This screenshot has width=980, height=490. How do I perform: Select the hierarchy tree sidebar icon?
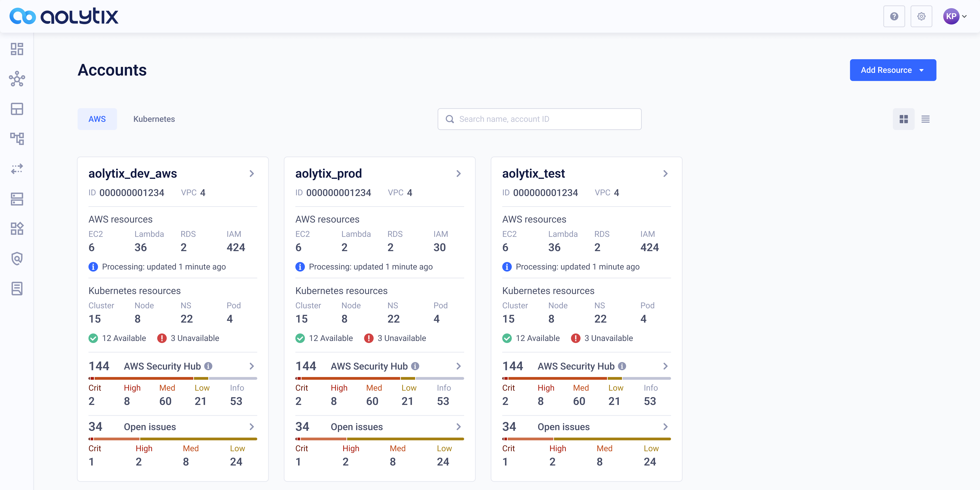click(x=17, y=139)
